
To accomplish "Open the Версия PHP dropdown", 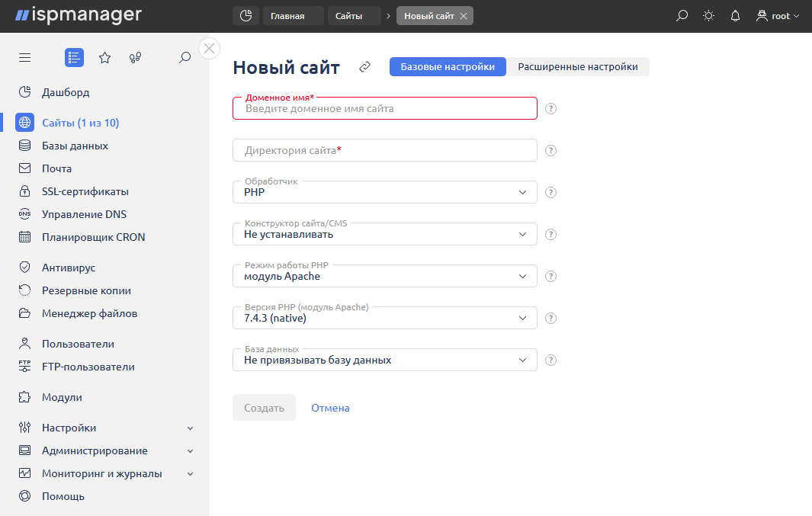I will click(384, 318).
